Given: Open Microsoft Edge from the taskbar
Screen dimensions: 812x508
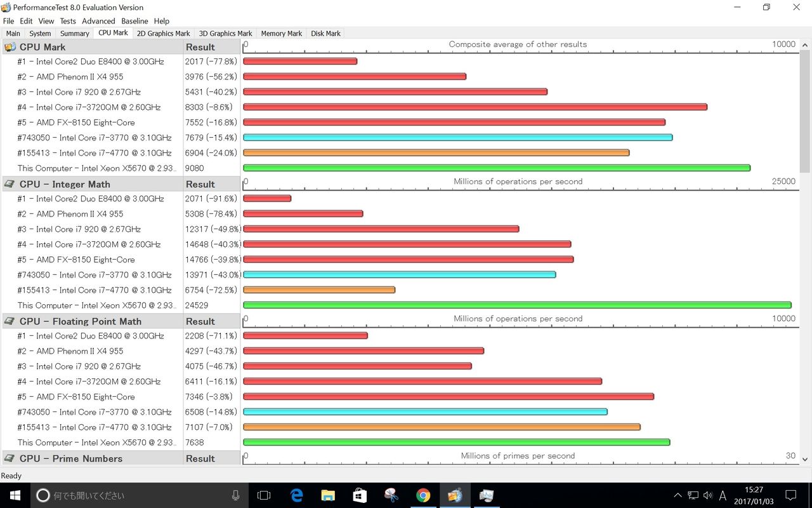Looking at the screenshot, I should pyautogui.click(x=296, y=495).
